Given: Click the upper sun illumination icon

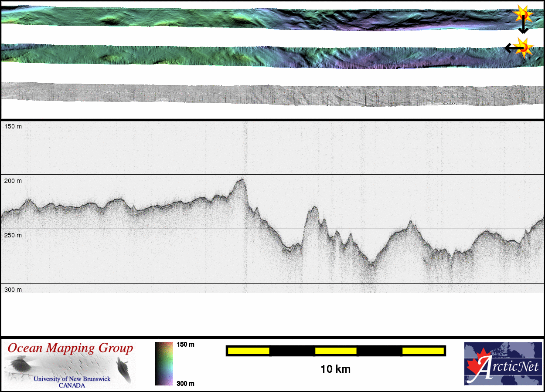Looking at the screenshot, I should [x=523, y=14].
